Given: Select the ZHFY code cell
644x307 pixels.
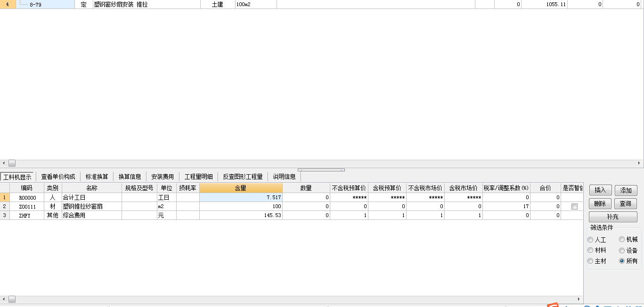Looking at the screenshot, I should tap(26, 215).
